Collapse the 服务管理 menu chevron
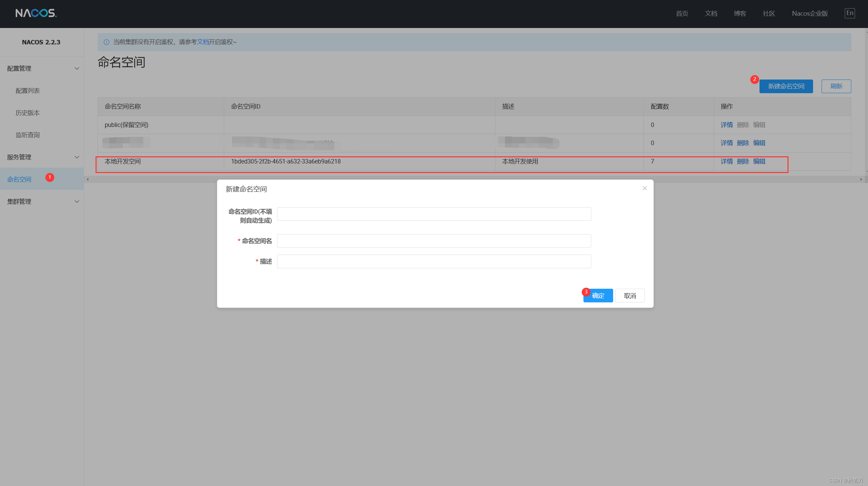The height and width of the screenshot is (486, 868). pyautogui.click(x=77, y=157)
